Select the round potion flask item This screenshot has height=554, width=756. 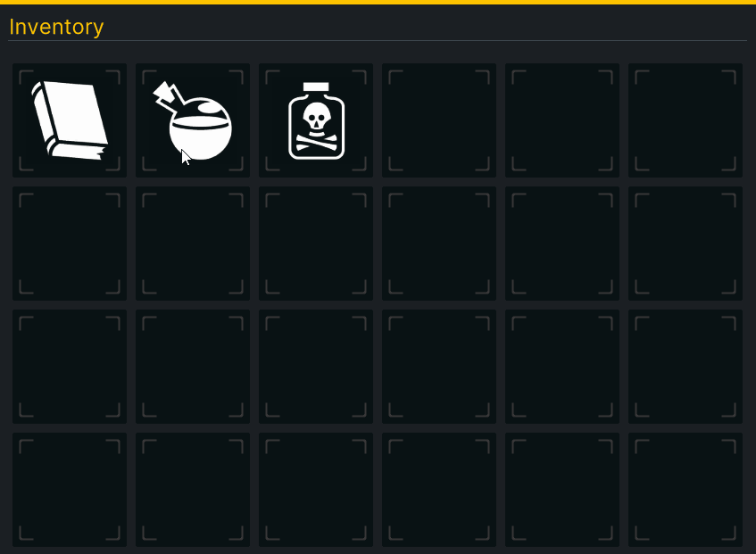(x=193, y=120)
